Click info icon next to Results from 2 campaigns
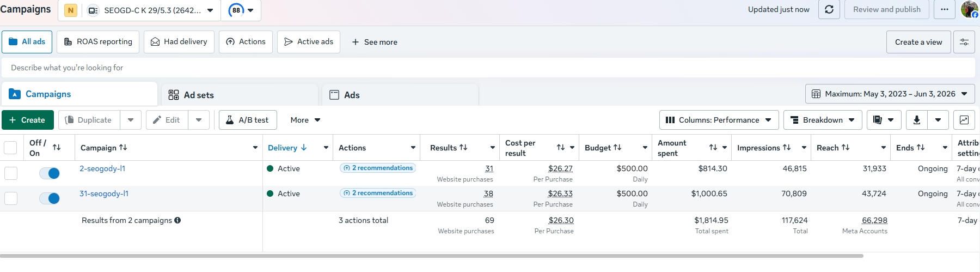Screen dimensions: 980x272 coord(177,220)
